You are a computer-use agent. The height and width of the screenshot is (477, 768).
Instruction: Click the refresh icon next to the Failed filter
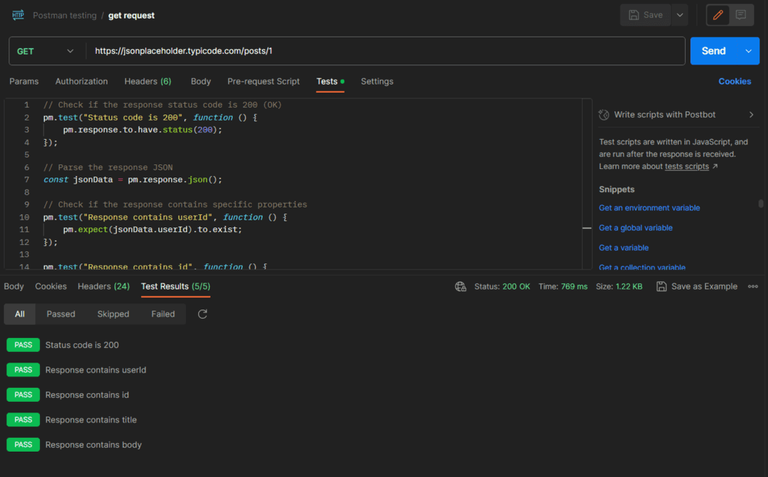pos(203,314)
